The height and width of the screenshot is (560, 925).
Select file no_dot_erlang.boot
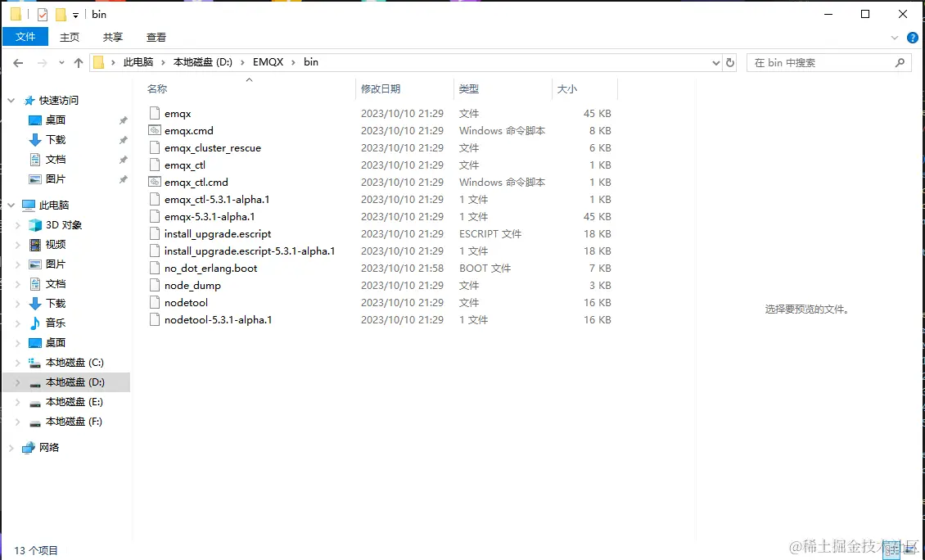tap(210, 268)
